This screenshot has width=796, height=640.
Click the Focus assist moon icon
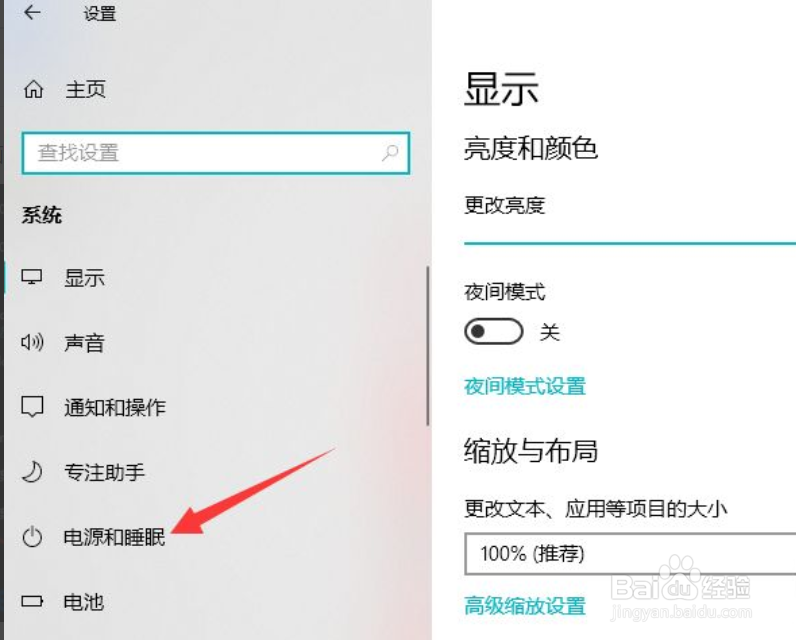click(x=32, y=472)
